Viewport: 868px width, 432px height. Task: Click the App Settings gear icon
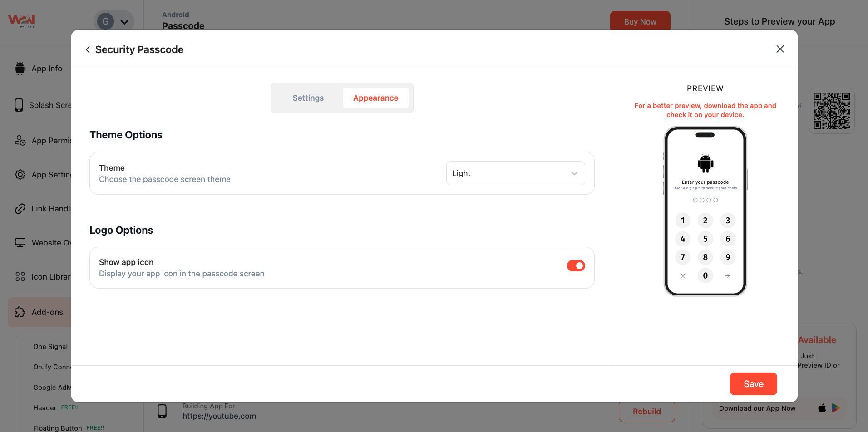click(x=20, y=174)
